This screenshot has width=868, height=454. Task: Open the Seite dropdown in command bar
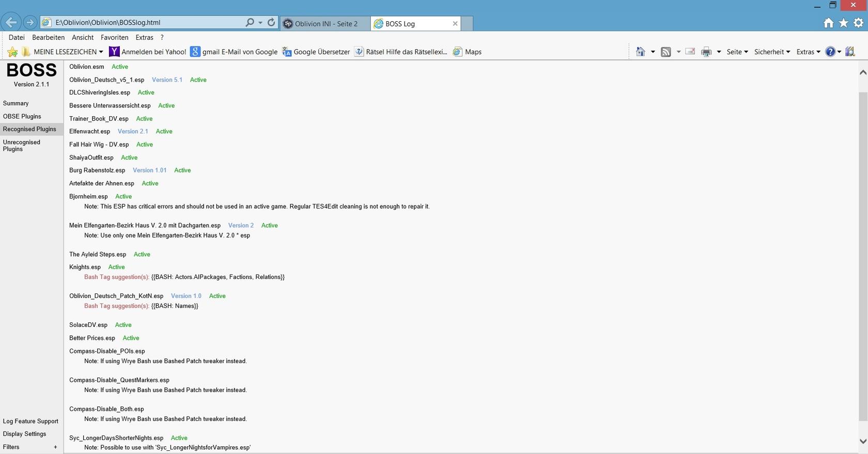(x=737, y=52)
